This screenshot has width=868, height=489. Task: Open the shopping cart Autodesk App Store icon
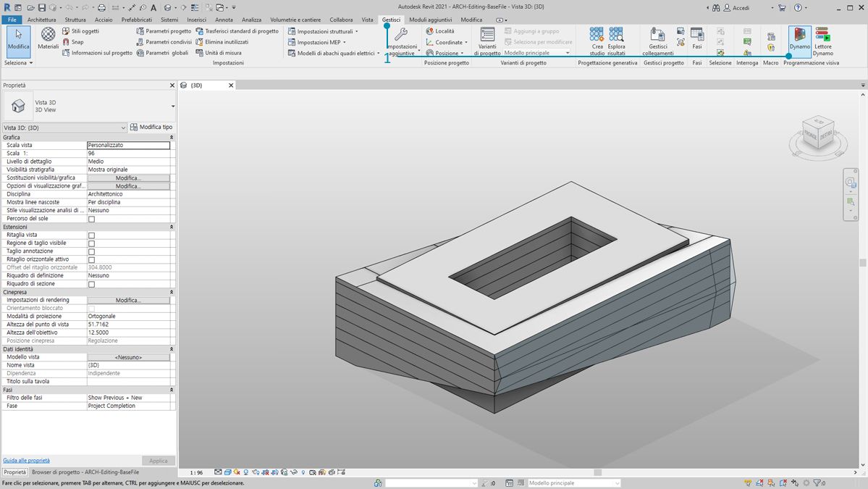pos(782,8)
